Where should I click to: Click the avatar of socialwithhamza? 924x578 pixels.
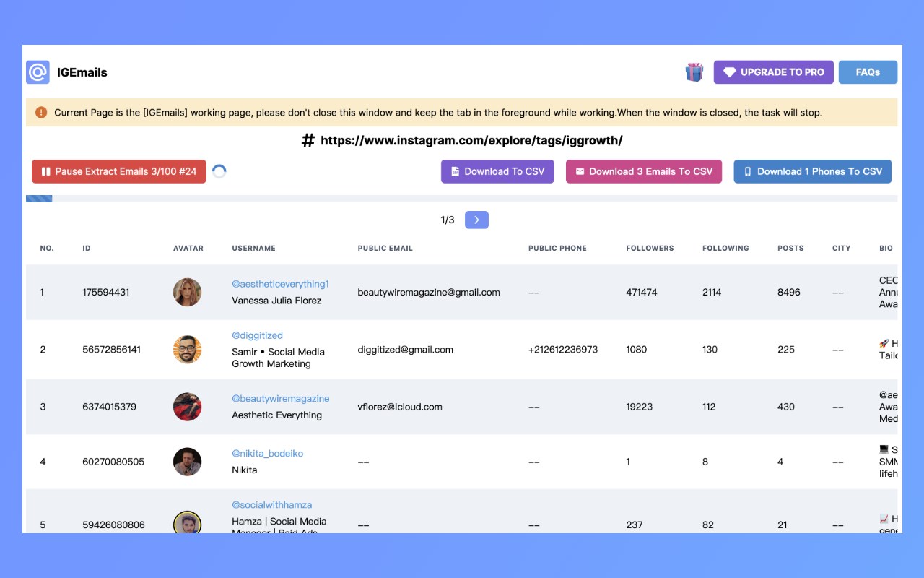[187, 523]
